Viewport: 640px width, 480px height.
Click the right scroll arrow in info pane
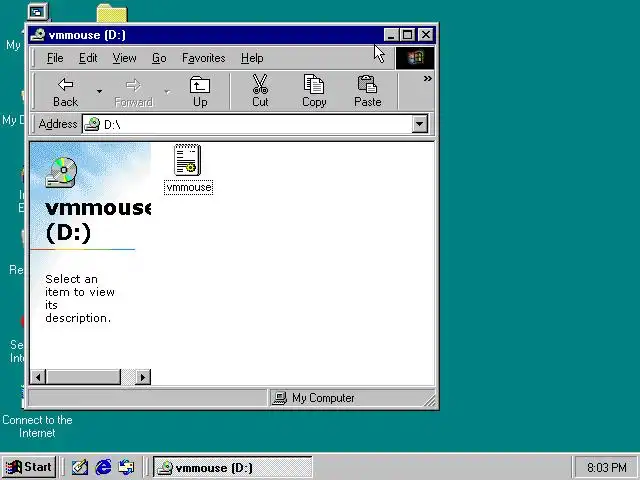[x=142, y=377]
